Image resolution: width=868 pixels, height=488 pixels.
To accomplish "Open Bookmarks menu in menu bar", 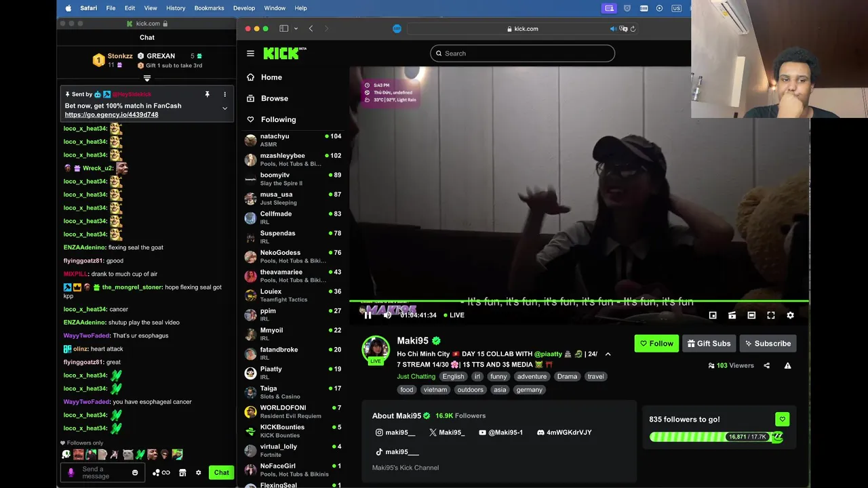I will click(x=209, y=8).
